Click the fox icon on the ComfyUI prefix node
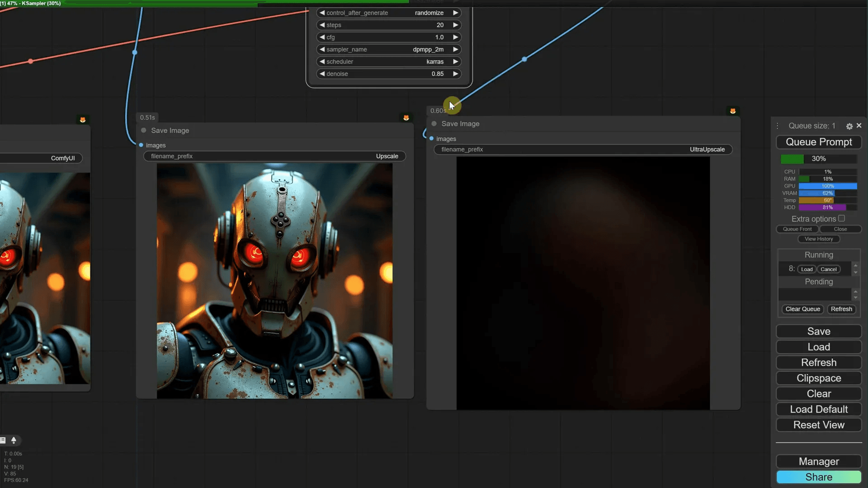 pyautogui.click(x=82, y=120)
